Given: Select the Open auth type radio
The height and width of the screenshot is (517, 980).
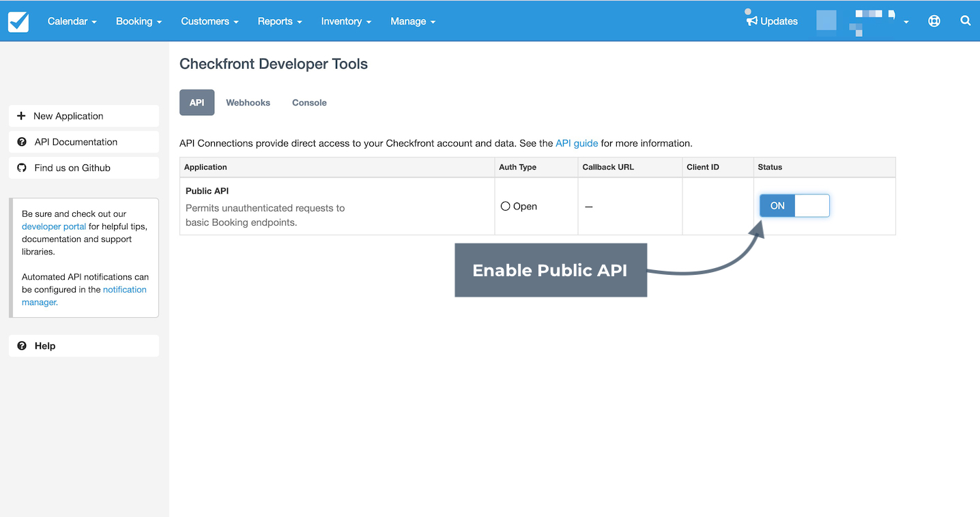Looking at the screenshot, I should click(506, 206).
